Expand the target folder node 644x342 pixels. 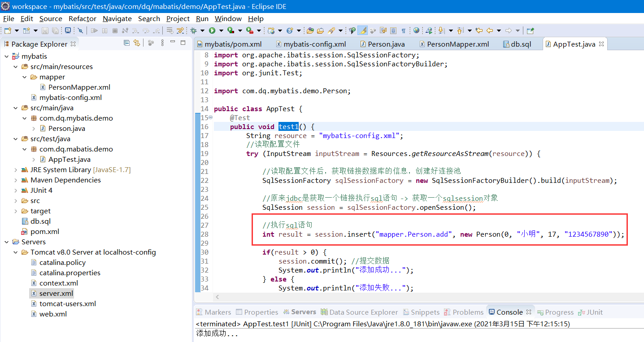coord(15,211)
